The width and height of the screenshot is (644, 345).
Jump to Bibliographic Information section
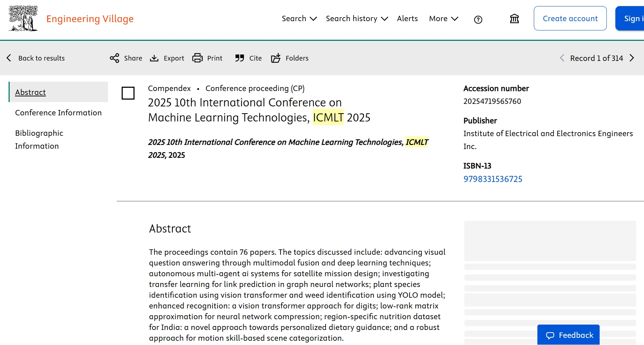click(x=39, y=139)
